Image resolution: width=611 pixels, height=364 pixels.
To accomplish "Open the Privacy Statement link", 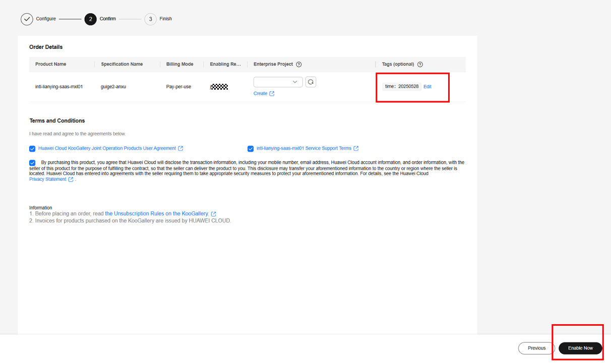I will 47,179.
